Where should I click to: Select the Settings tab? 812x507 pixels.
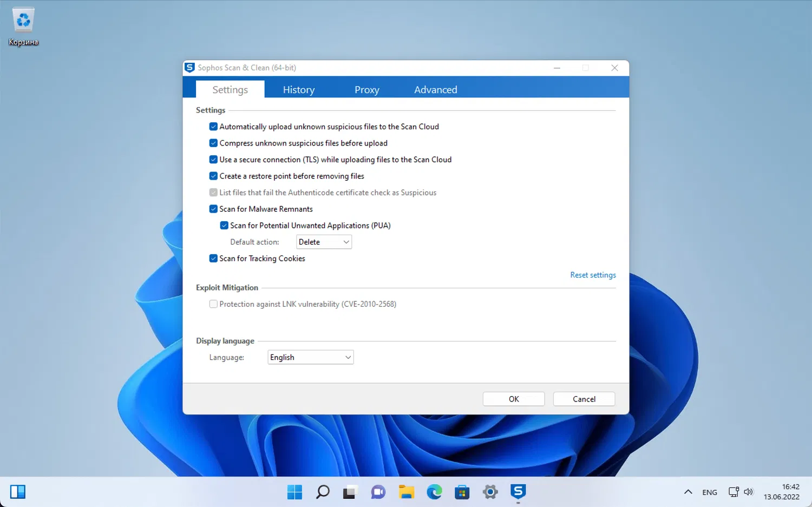coord(230,89)
